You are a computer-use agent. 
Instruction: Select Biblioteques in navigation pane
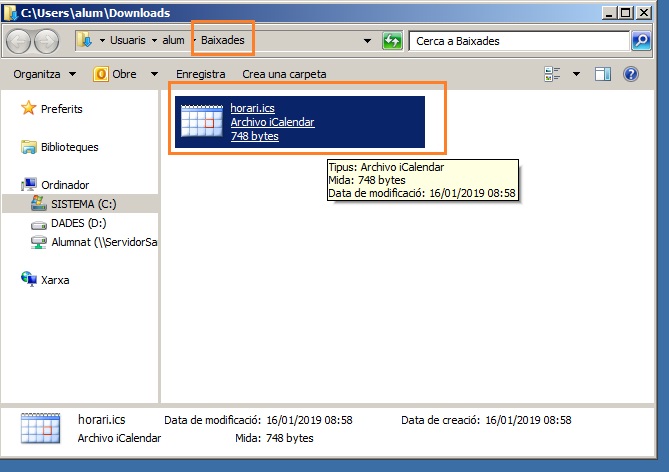pyautogui.click(x=70, y=147)
